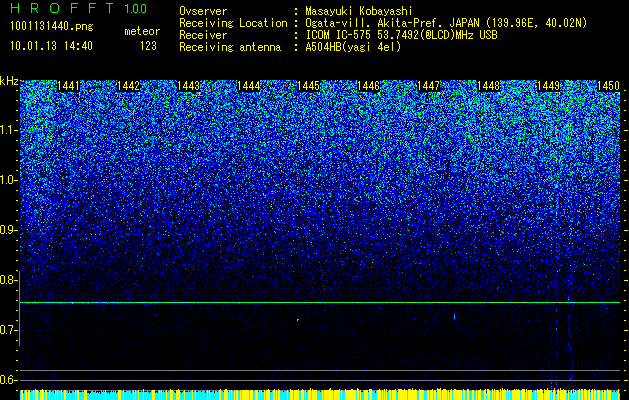Image resolution: width=629 pixels, height=400 pixels.
Task: Select the file name 1001131440.png
Action: [52, 26]
